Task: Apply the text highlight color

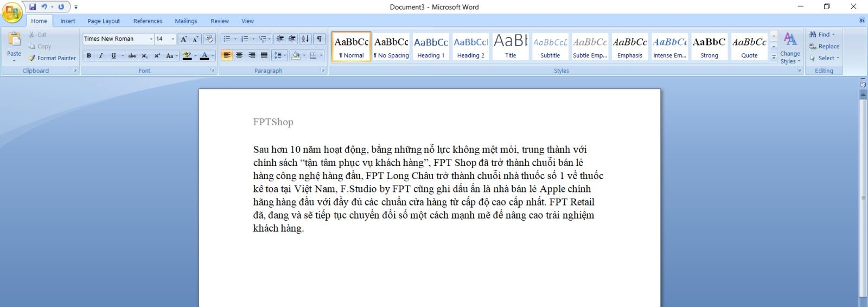Action: pyautogui.click(x=187, y=55)
